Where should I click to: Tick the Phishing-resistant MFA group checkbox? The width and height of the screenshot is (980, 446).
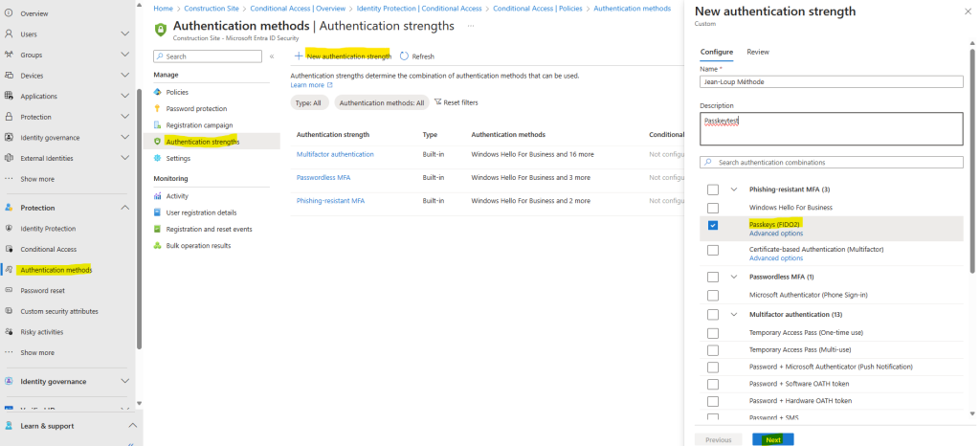click(x=712, y=190)
